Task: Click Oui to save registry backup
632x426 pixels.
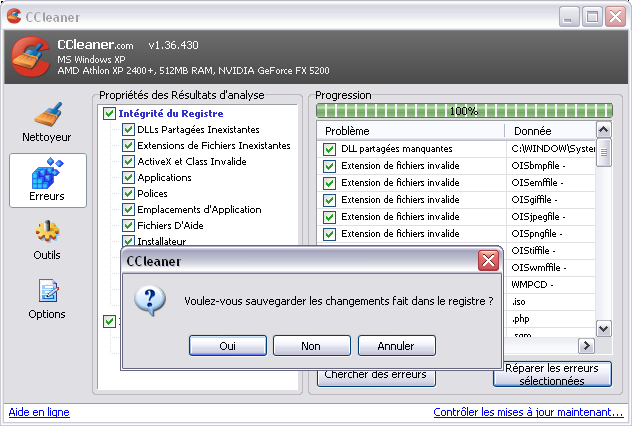Action: coord(228,346)
